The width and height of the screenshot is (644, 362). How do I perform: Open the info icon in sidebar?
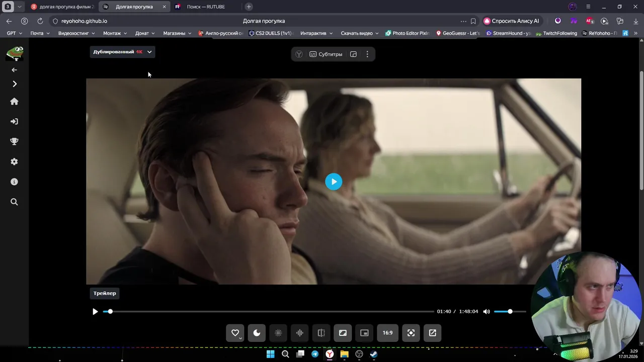point(14,182)
